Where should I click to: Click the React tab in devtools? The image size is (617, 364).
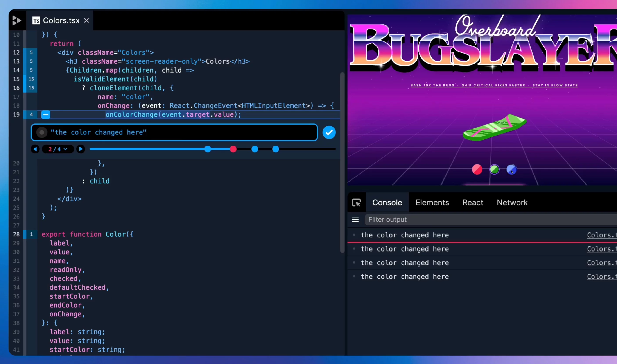[x=473, y=202]
